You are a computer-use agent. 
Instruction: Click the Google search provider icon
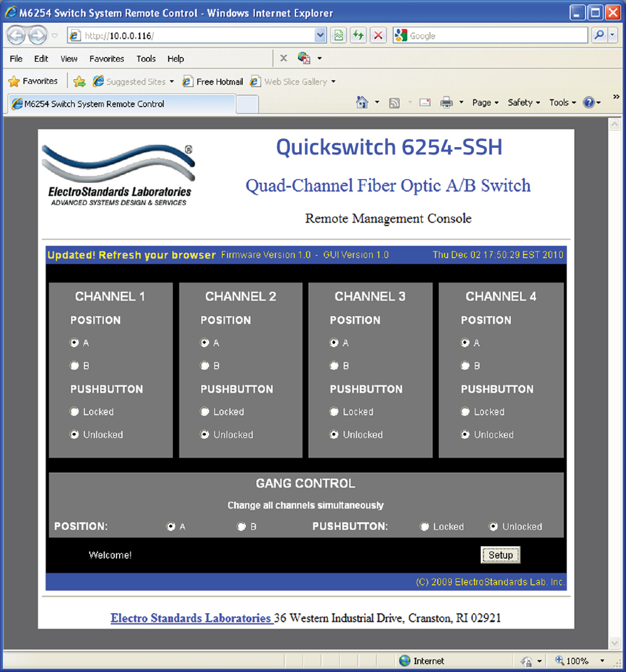click(401, 35)
